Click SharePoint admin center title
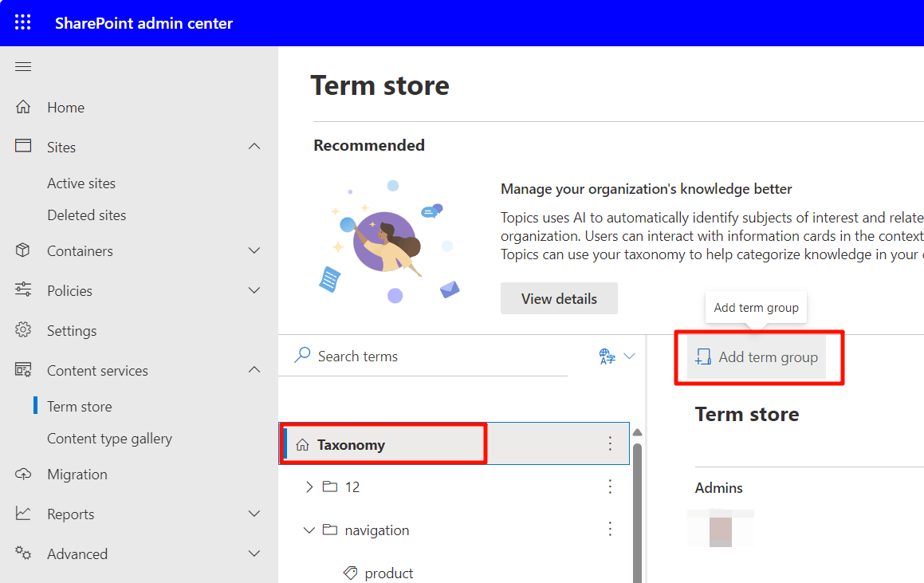This screenshot has height=583, width=924. click(x=144, y=23)
